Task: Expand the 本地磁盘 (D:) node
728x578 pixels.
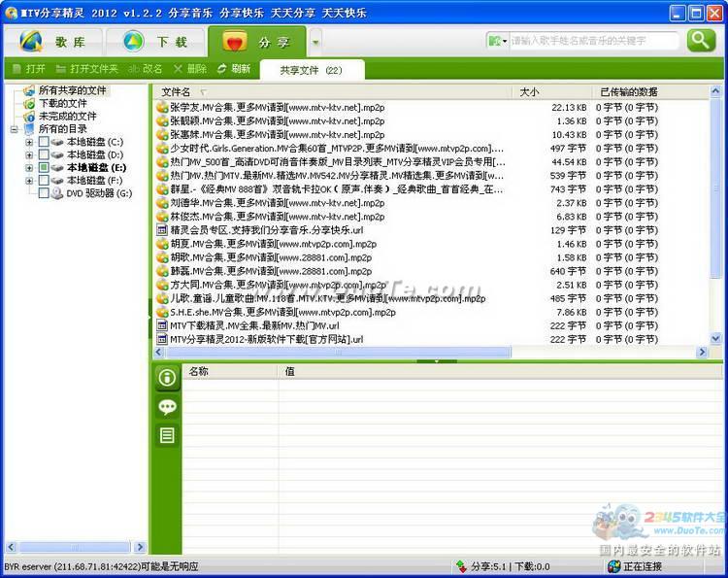Action: pos(29,154)
